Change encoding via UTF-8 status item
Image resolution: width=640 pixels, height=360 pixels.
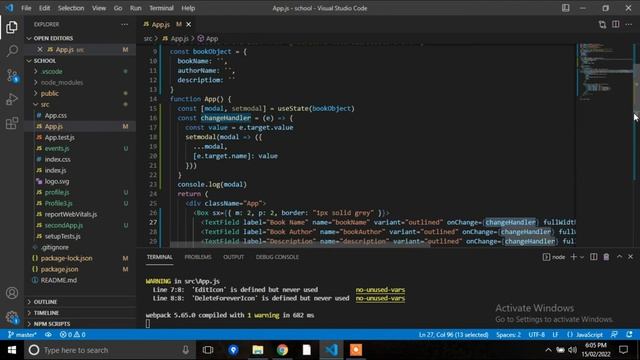pyautogui.click(x=536, y=335)
